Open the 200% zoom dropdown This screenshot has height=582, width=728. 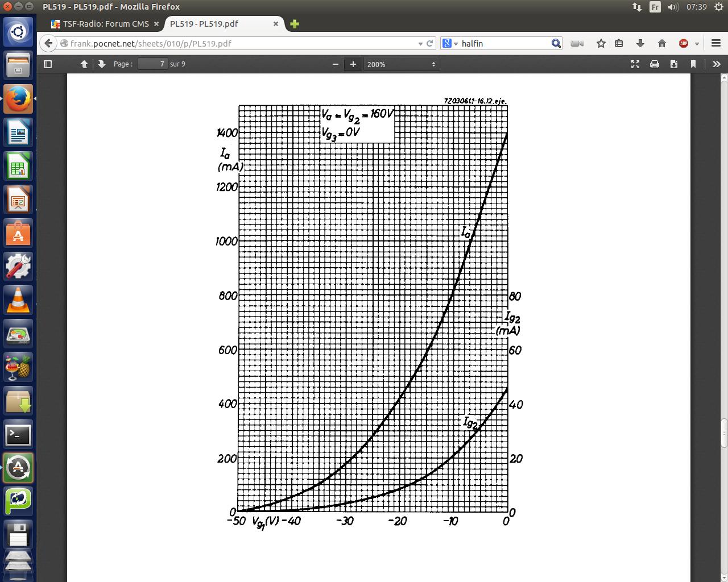click(x=402, y=64)
